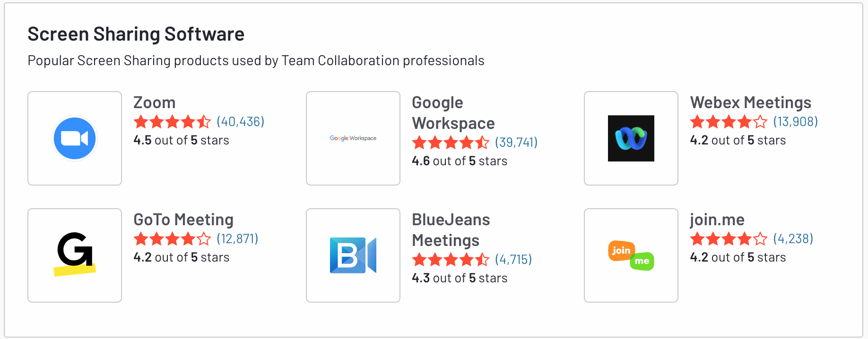Click the BlueJeans Meetings logo
The width and height of the screenshot is (868, 339).
[353, 255]
